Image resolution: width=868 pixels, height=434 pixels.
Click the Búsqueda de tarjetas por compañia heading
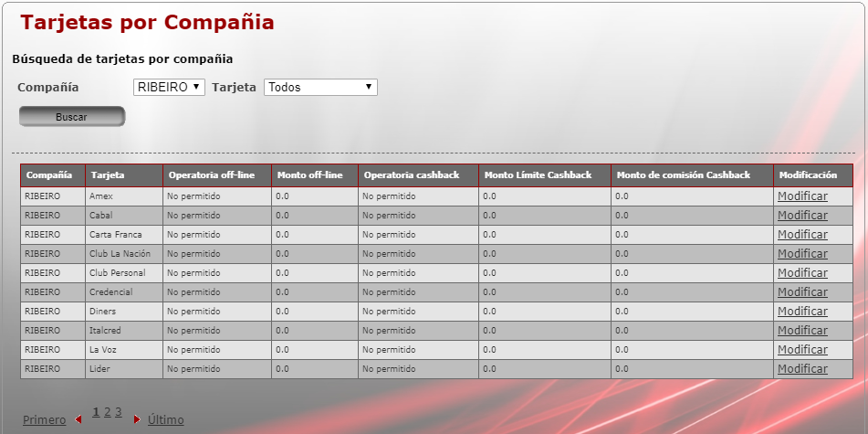pyautogui.click(x=122, y=58)
